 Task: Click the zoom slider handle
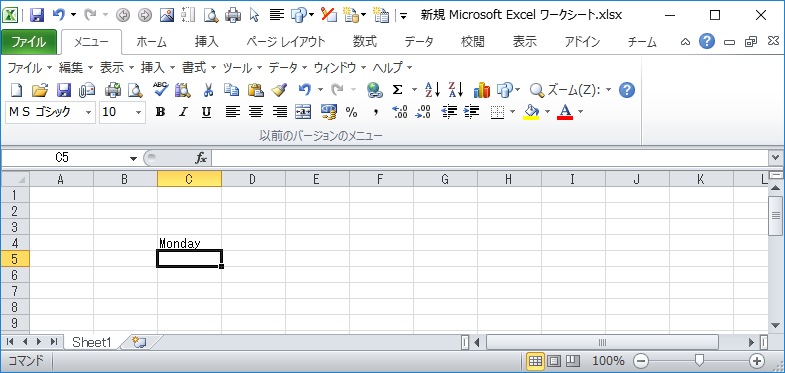coord(699,360)
